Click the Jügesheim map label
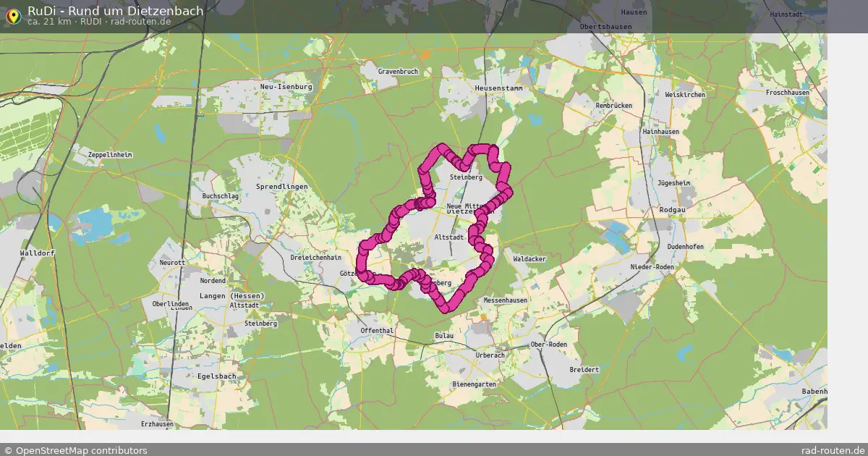The width and height of the screenshot is (868, 456). click(x=673, y=183)
